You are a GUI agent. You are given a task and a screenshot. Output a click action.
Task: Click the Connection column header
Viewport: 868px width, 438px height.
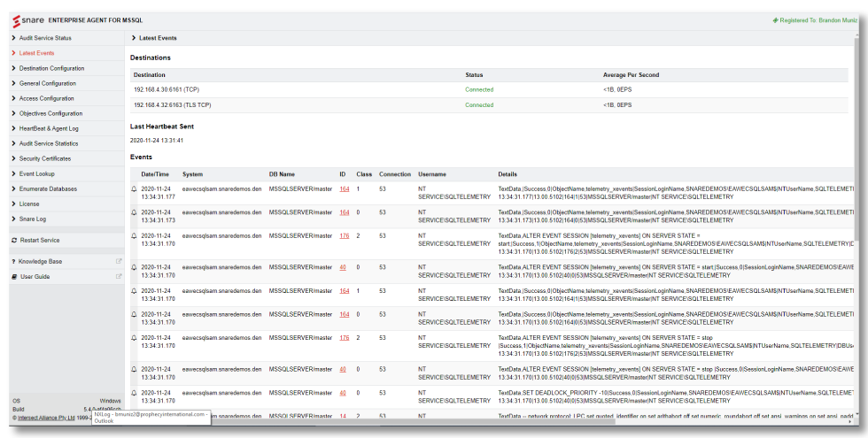tap(395, 174)
